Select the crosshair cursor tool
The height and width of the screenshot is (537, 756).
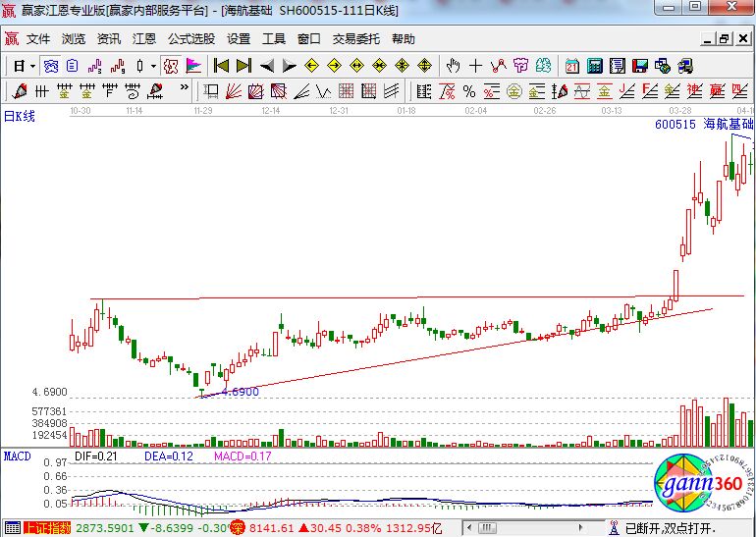point(476,66)
